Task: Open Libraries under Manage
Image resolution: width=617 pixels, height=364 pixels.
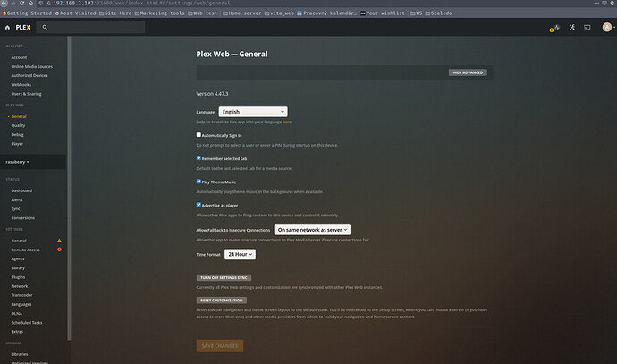Action: point(20,354)
